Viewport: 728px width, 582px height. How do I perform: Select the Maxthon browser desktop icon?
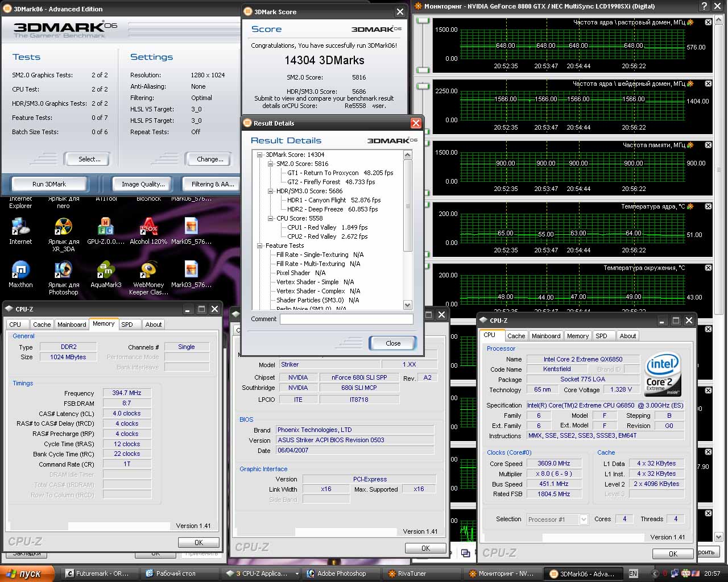(x=20, y=275)
